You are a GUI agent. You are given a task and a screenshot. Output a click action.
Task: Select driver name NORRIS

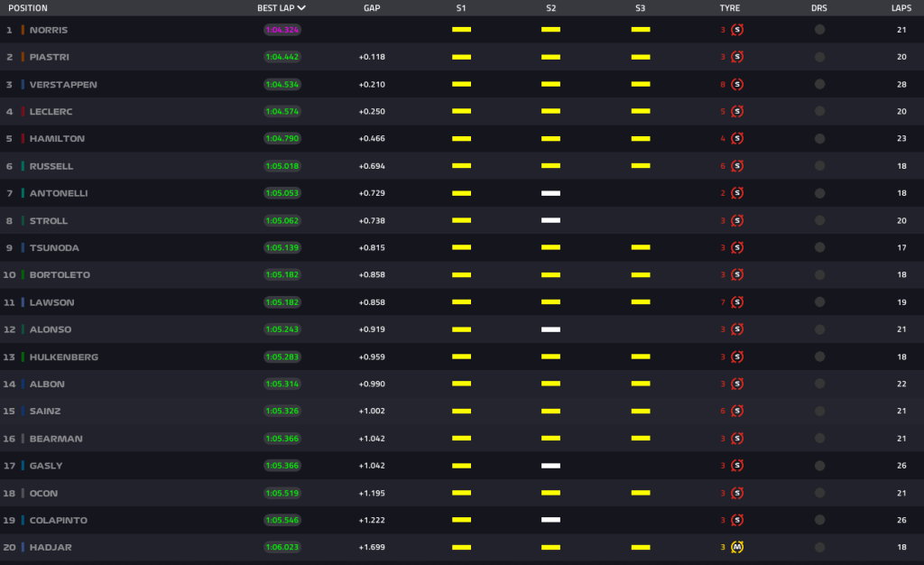49,30
